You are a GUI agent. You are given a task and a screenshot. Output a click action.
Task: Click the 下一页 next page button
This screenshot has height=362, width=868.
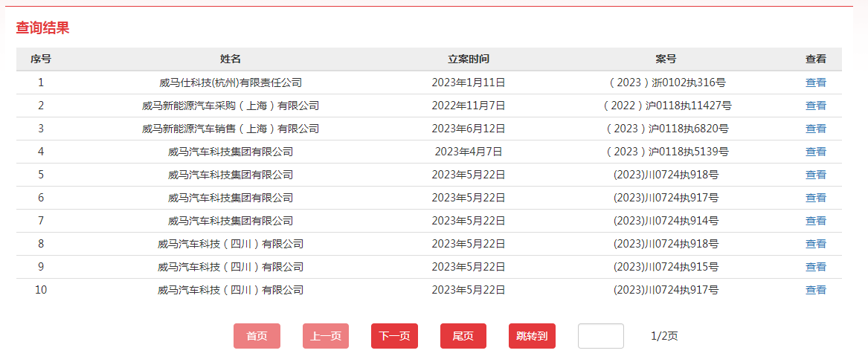tap(394, 336)
